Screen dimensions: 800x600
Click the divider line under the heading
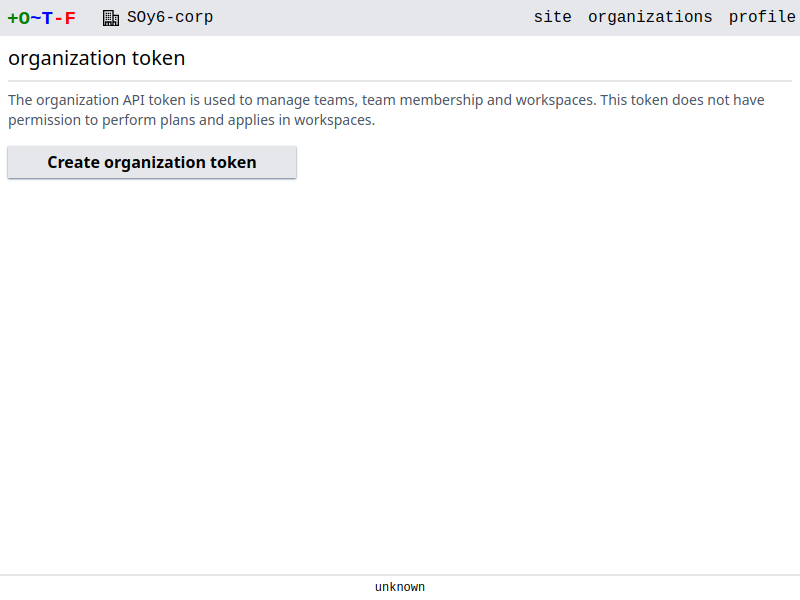(x=400, y=80)
